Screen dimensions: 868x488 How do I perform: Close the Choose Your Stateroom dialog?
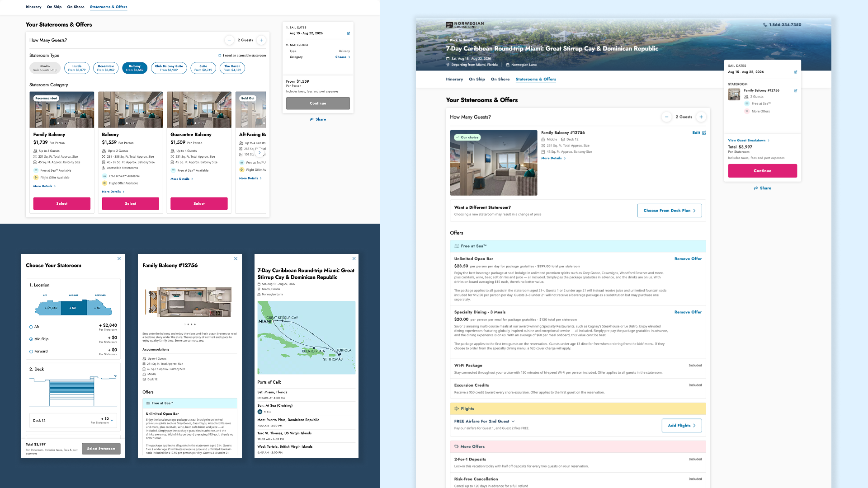coord(119,258)
